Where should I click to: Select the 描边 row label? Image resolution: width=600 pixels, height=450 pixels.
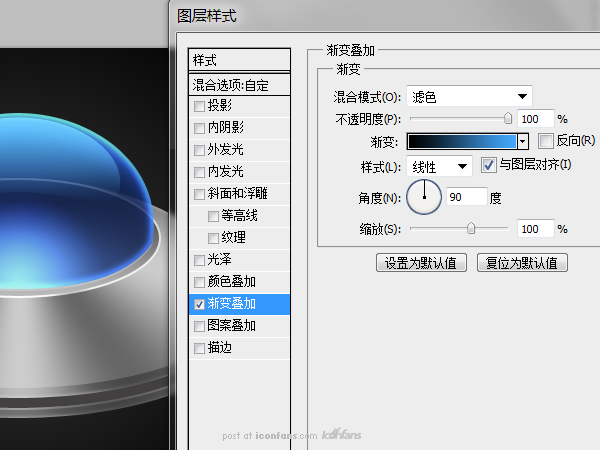point(219,348)
